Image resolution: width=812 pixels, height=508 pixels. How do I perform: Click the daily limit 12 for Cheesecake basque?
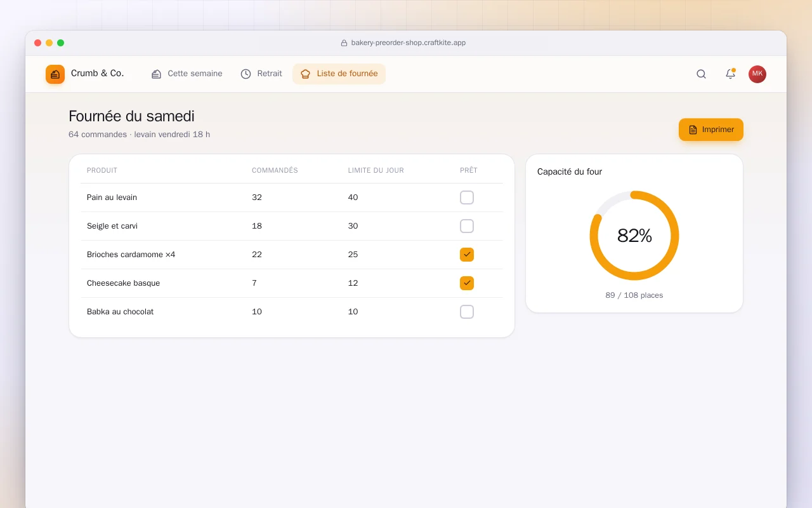point(353,283)
